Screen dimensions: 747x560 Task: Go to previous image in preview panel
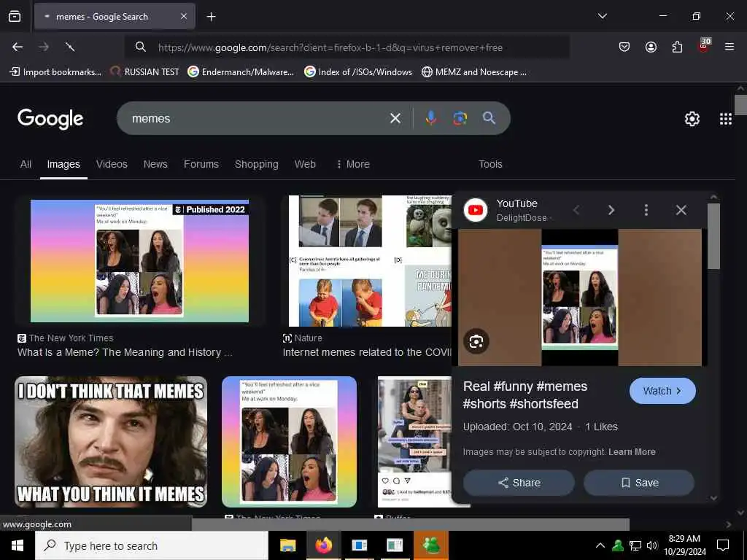(576, 210)
